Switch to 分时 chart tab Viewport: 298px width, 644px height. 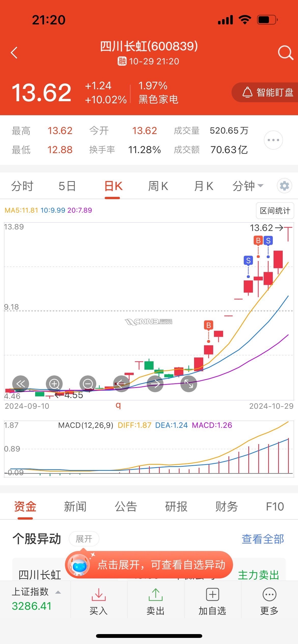(22, 186)
